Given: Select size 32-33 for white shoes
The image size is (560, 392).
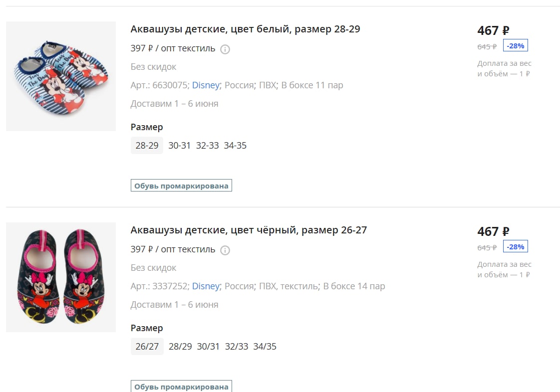Looking at the screenshot, I should tap(207, 145).
